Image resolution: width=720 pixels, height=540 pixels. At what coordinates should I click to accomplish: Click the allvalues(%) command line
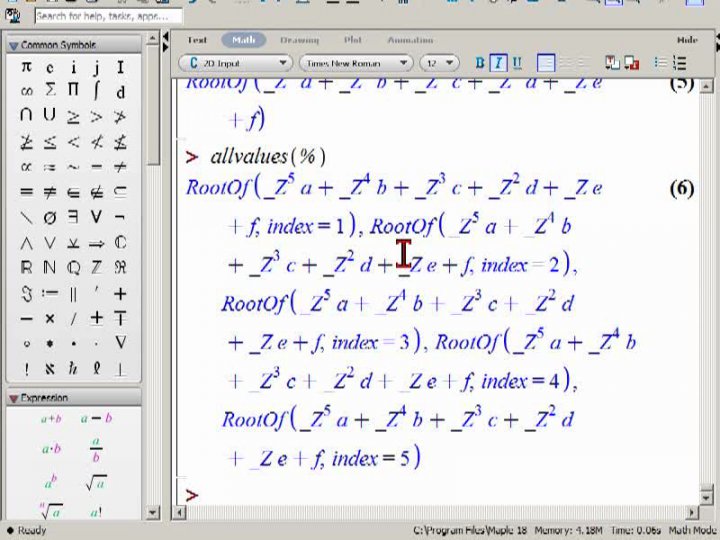click(268, 157)
